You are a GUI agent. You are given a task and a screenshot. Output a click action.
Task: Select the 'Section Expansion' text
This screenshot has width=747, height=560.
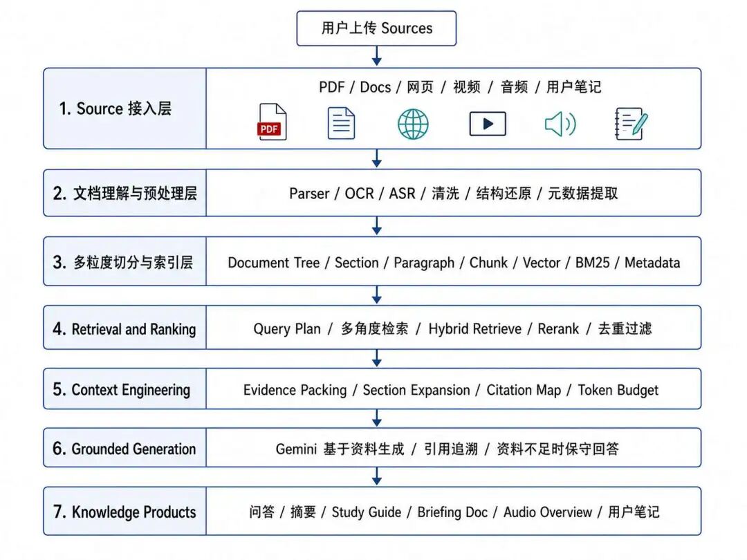pyautogui.click(x=416, y=390)
